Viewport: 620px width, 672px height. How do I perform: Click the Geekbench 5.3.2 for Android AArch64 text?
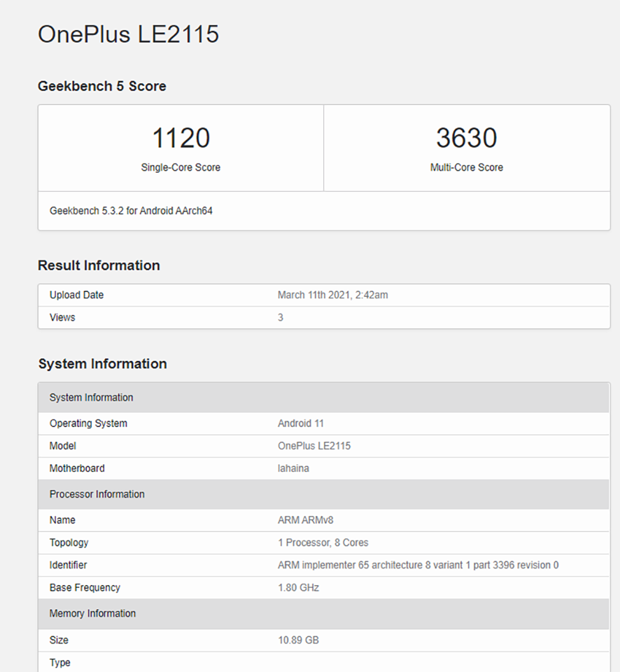pyautogui.click(x=131, y=211)
